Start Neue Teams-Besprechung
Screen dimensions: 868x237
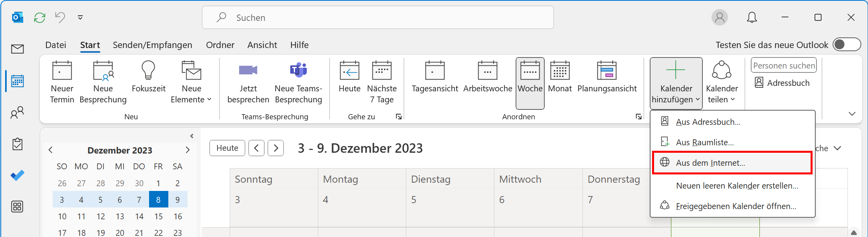pos(298,83)
